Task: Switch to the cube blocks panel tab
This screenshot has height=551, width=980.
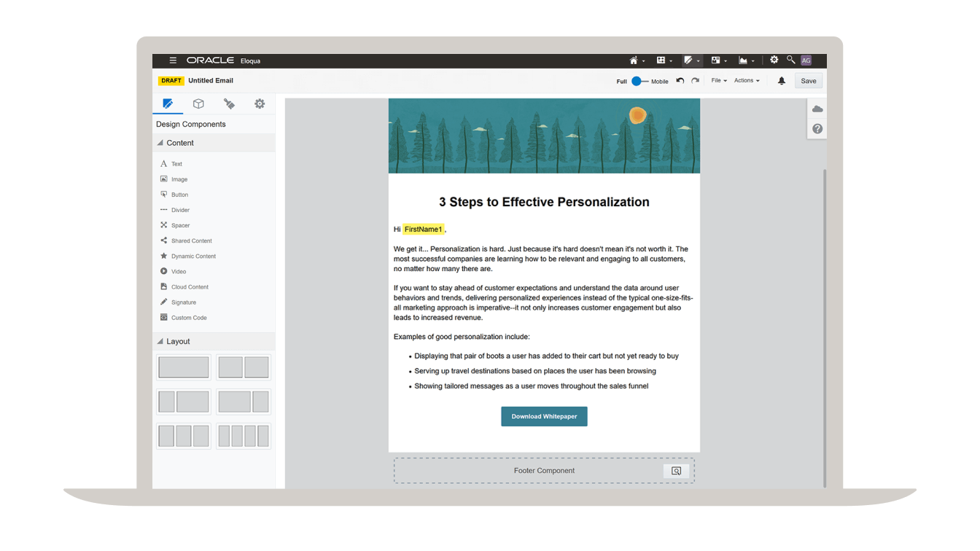Action: (198, 103)
